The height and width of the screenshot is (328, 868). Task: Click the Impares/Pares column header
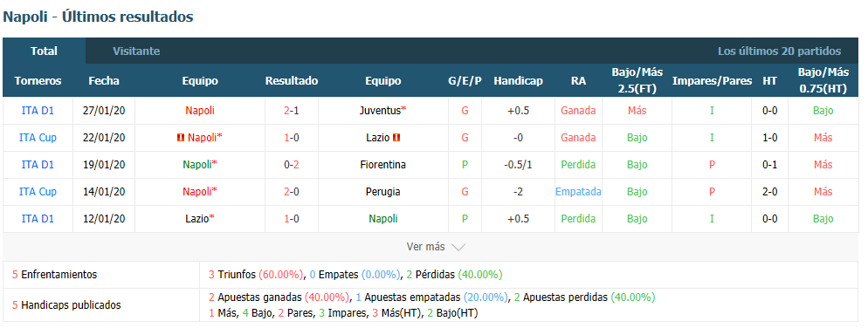(x=712, y=81)
